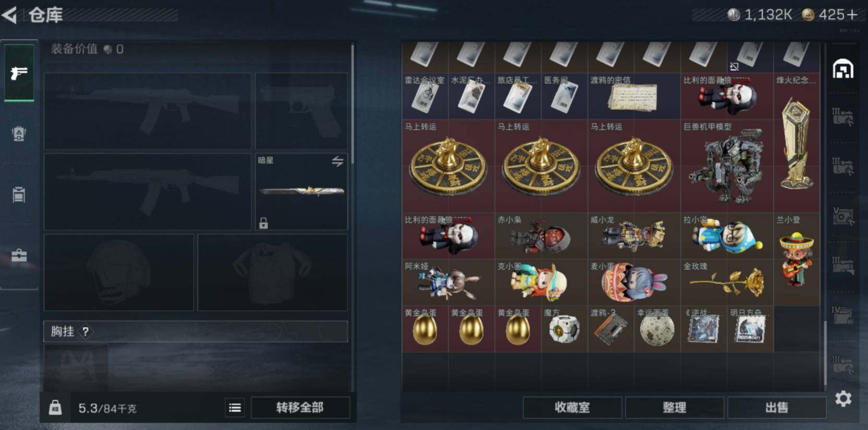The height and width of the screenshot is (430, 868).
Task: Open the storage box marked IV
Action: (x=843, y=315)
